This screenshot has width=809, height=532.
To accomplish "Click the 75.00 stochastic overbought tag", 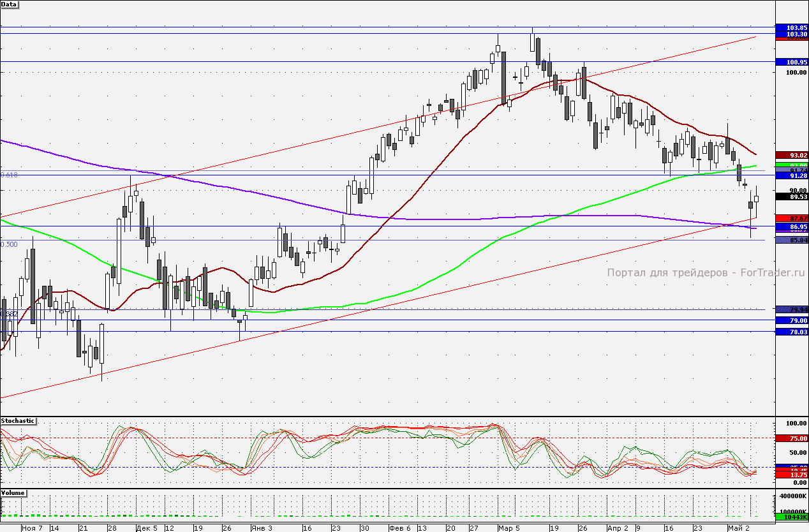I will [x=791, y=438].
